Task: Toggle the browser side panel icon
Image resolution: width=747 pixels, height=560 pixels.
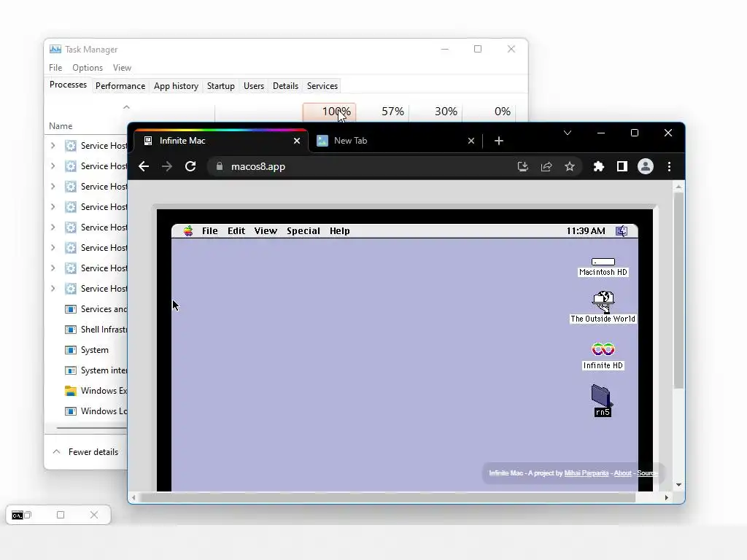Action: (x=622, y=167)
